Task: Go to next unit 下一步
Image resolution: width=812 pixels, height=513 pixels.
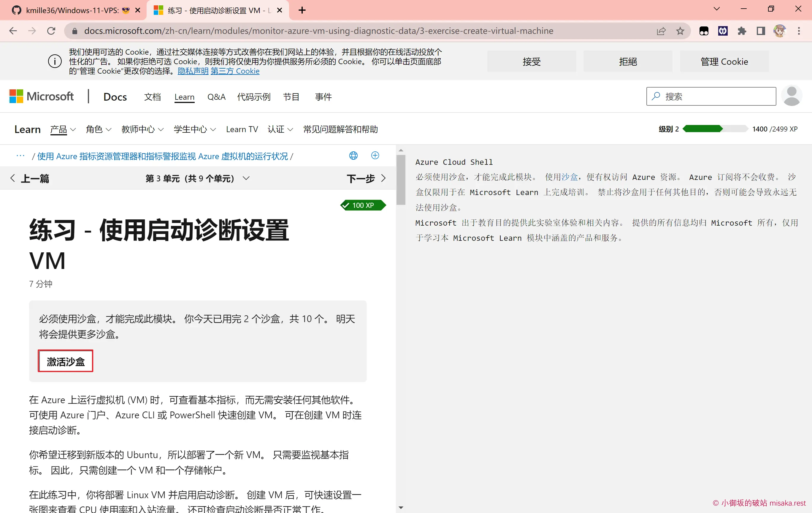Action: [x=366, y=178]
